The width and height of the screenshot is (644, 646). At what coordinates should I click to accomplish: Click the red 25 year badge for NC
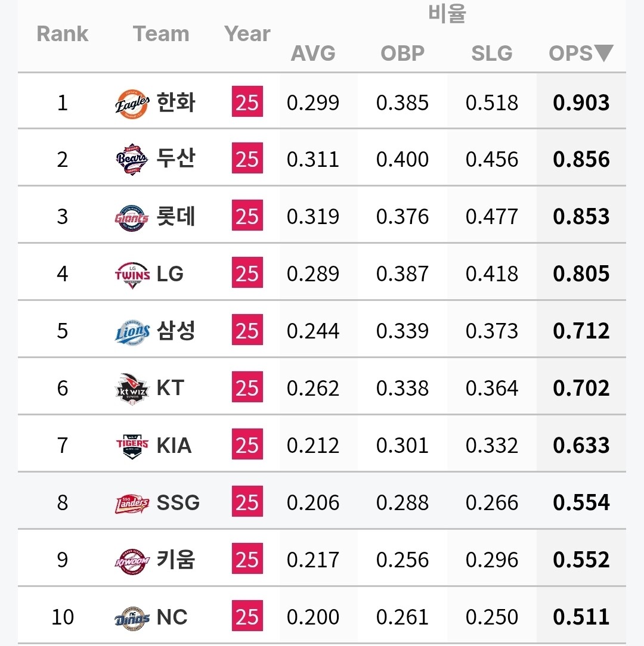click(x=247, y=617)
